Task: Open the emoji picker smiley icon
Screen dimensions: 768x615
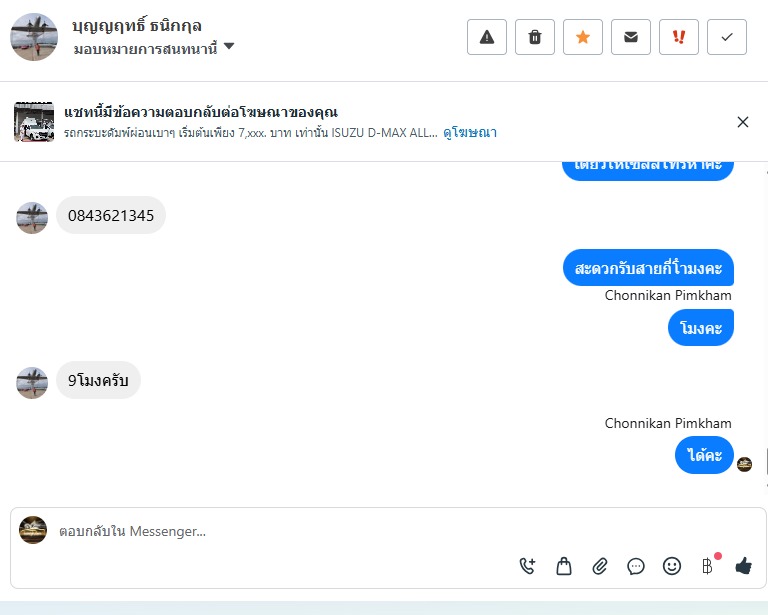Action: [x=672, y=566]
